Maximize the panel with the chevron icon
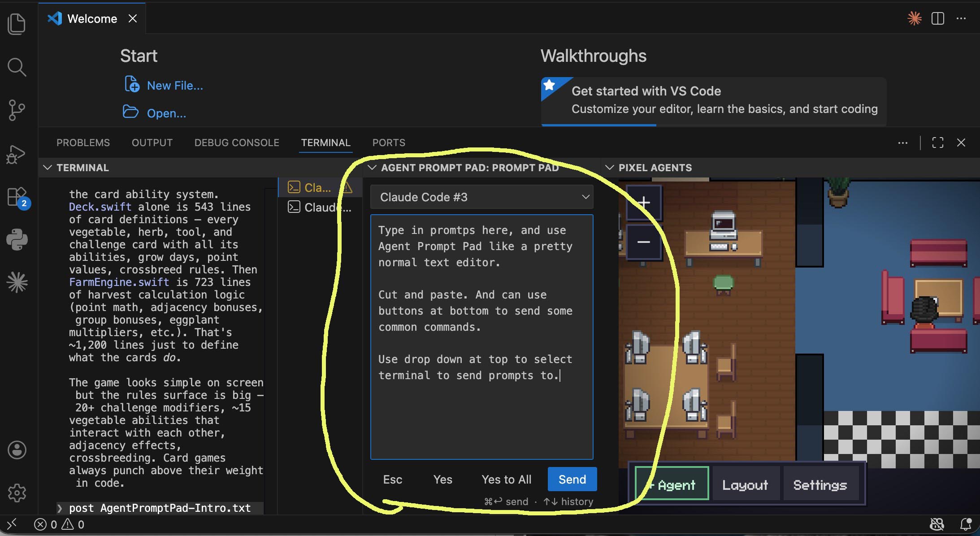Screen dimensions: 980x536 pyautogui.click(x=938, y=143)
